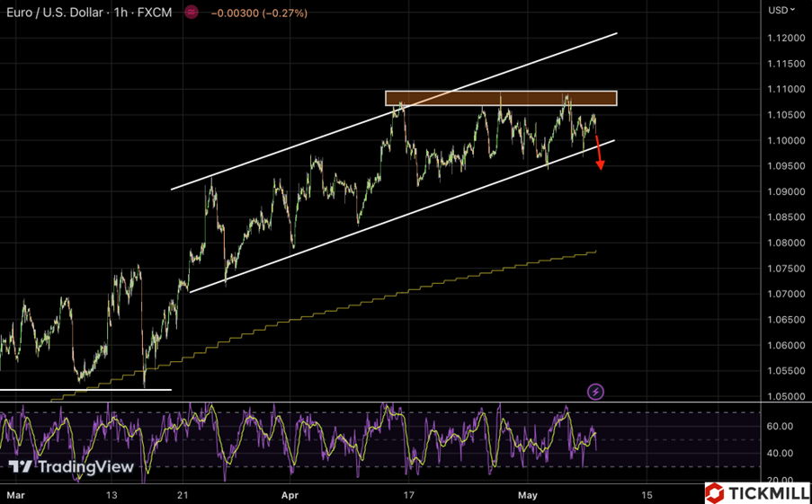This screenshot has width=812, height=504.
Task: Click the Mar date label on time axis
Action: [15, 495]
